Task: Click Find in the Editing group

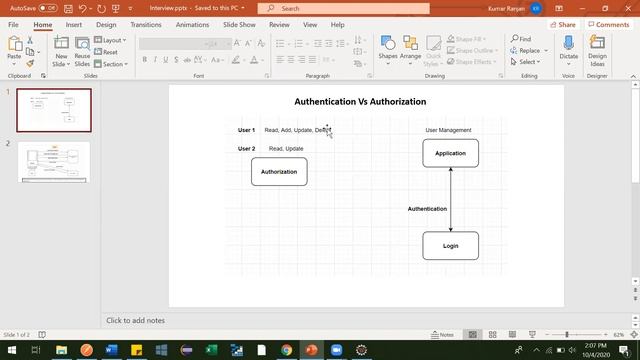Action: coord(521,39)
